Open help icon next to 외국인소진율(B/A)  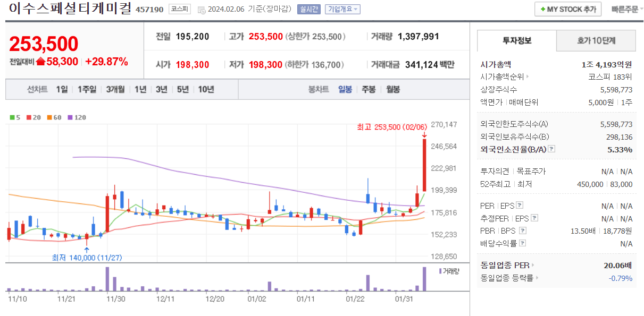click(x=551, y=149)
